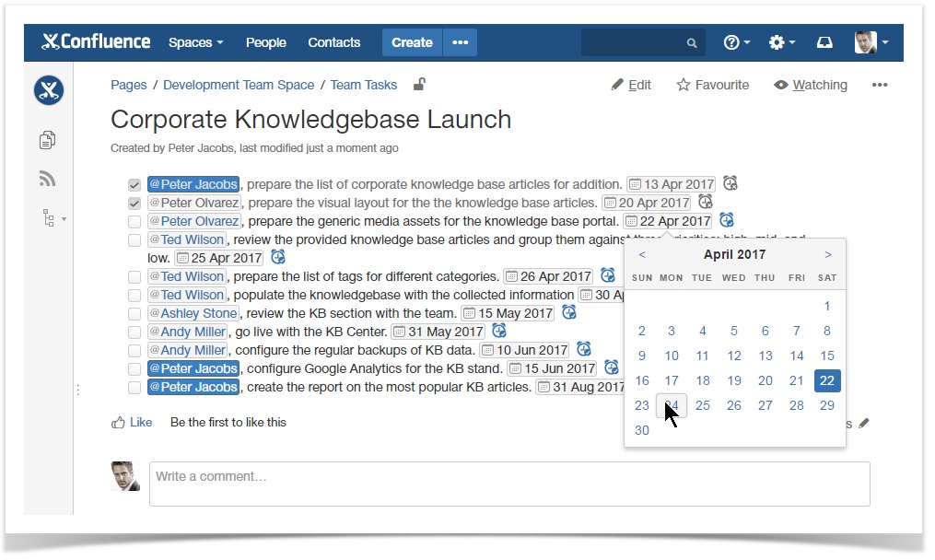Open the blog RSS feed sidebar icon
Screen dimensions: 935x560
coord(48,179)
